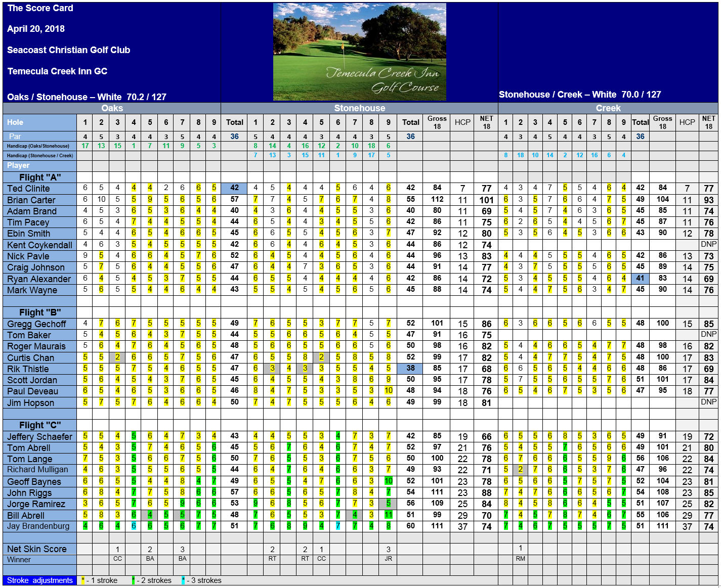
Task: Click Ryan Alexander's highlighted Creek total 41
Action: tap(640, 279)
